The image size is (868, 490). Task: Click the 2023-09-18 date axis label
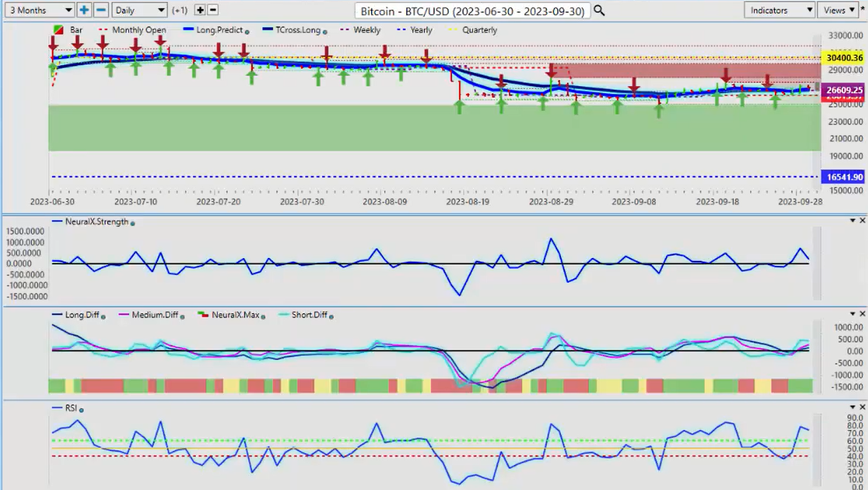[717, 201]
